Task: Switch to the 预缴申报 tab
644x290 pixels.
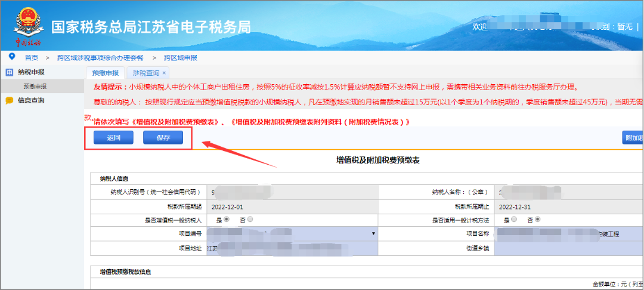Action: (x=106, y=73)
